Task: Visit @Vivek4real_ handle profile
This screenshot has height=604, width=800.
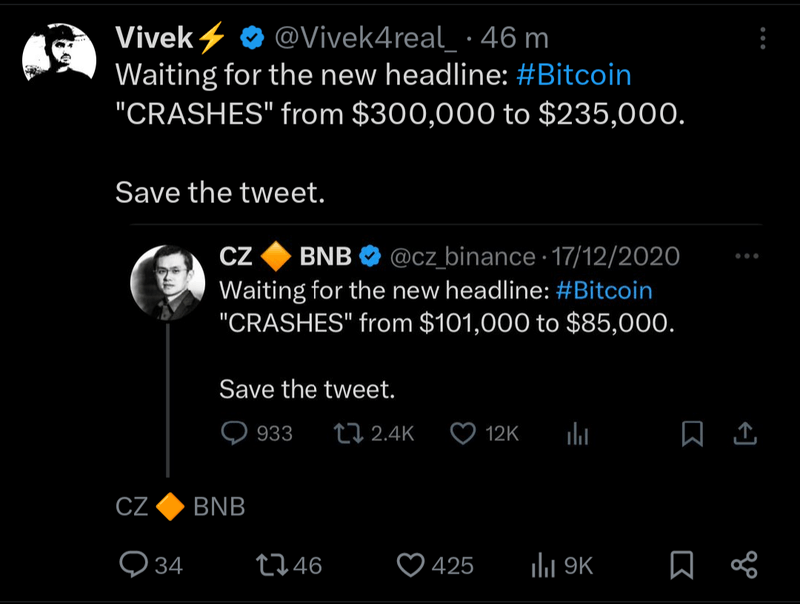Action: pyautogui.click(x=365, y=39)
